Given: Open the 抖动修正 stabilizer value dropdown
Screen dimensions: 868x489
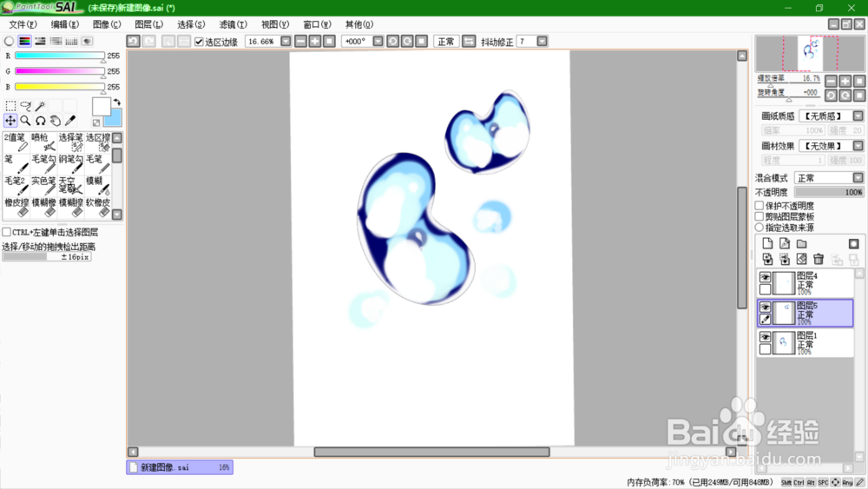Looking at the screenshot, I should 542,41.
